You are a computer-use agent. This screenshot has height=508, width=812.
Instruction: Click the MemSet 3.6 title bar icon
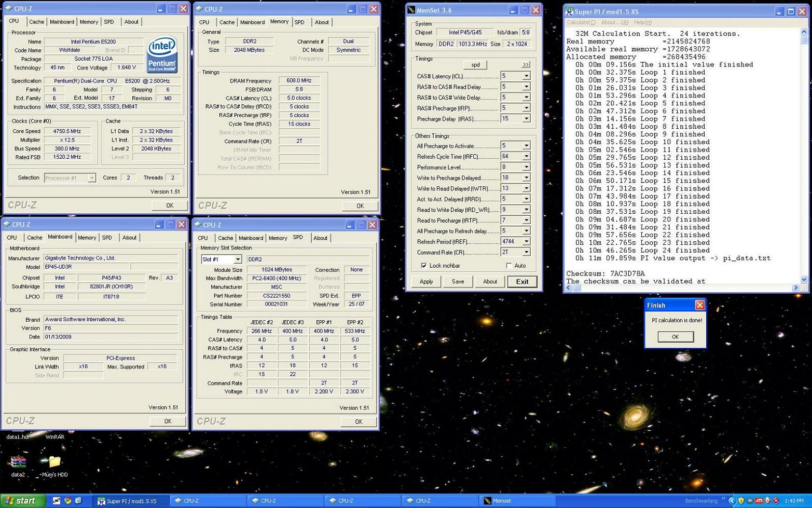point(411,10)
